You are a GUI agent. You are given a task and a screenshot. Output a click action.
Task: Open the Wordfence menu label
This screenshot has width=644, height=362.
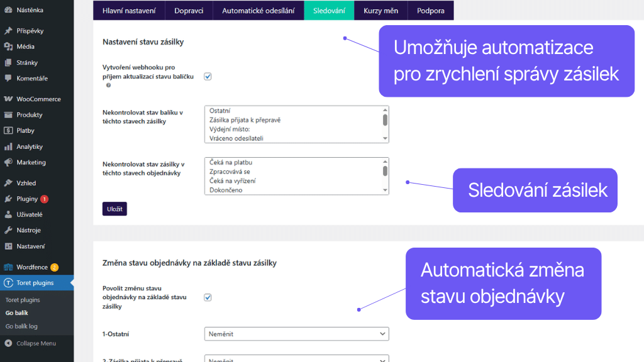(x=32, y=267)
